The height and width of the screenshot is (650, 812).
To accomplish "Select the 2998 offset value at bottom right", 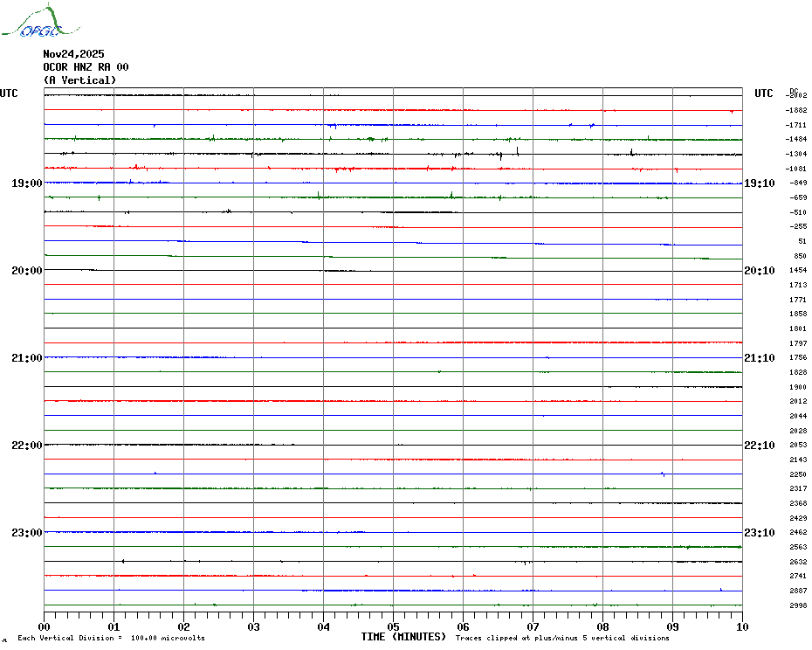I will coord(797,605).
